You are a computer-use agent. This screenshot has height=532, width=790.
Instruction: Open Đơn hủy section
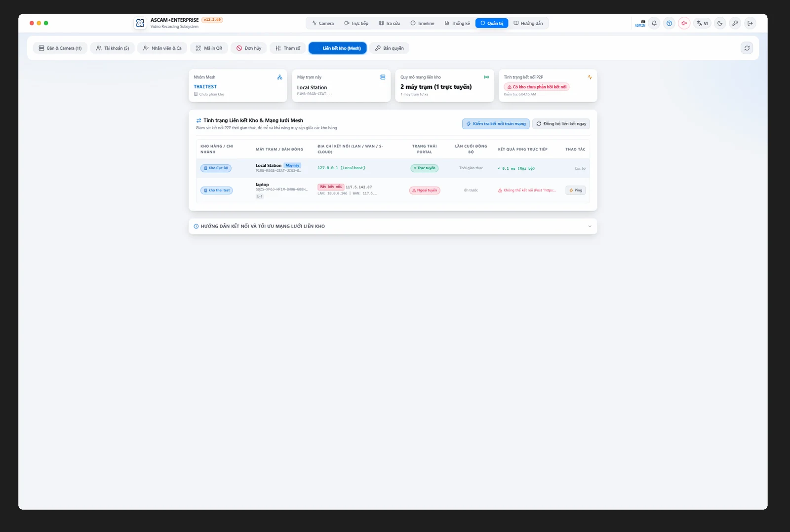[x=249, y=48]
